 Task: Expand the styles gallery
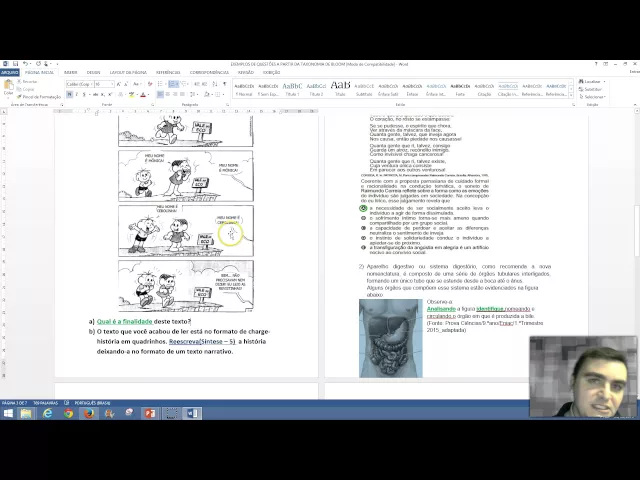(x=571, y=96)
